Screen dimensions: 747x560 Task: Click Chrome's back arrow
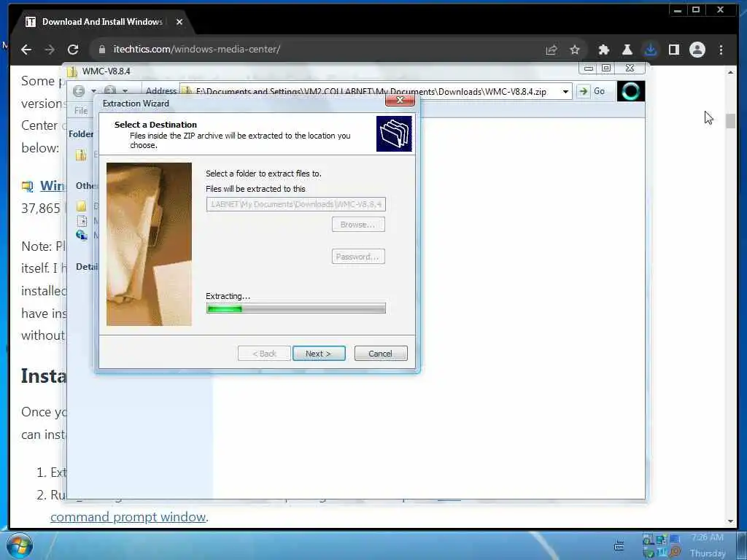[26, 50]
